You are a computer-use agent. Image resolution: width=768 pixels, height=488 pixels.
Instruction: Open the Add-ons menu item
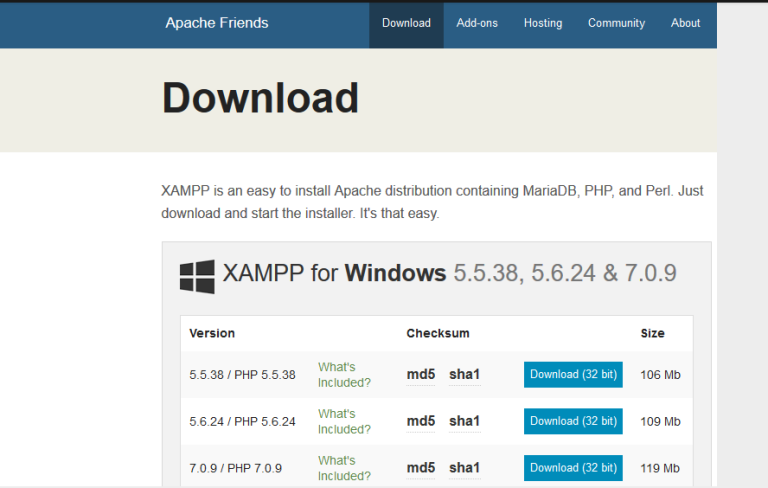[x=477, y=23]
